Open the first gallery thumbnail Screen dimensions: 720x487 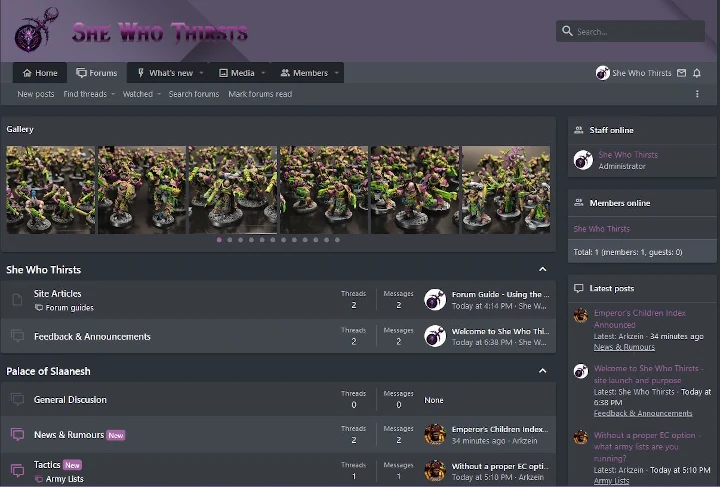pyautogui.click(x=51, y=190)
